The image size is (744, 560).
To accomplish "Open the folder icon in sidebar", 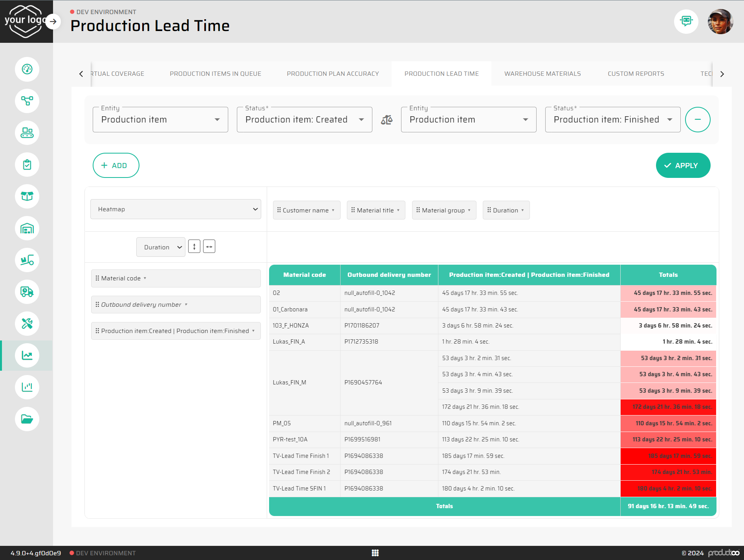I will (27, 419).
